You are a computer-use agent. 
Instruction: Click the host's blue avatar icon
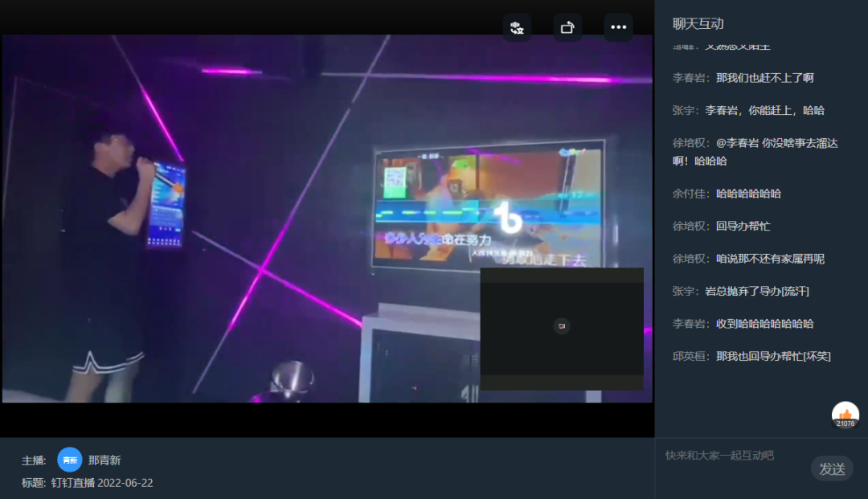point(70,460)
